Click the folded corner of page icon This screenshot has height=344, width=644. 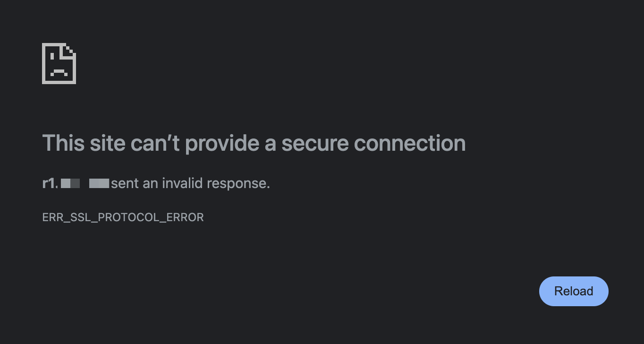click(70, 49)
